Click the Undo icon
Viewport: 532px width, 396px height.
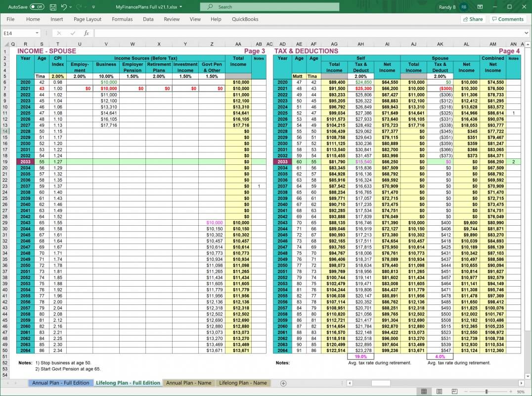click(63, 7)
